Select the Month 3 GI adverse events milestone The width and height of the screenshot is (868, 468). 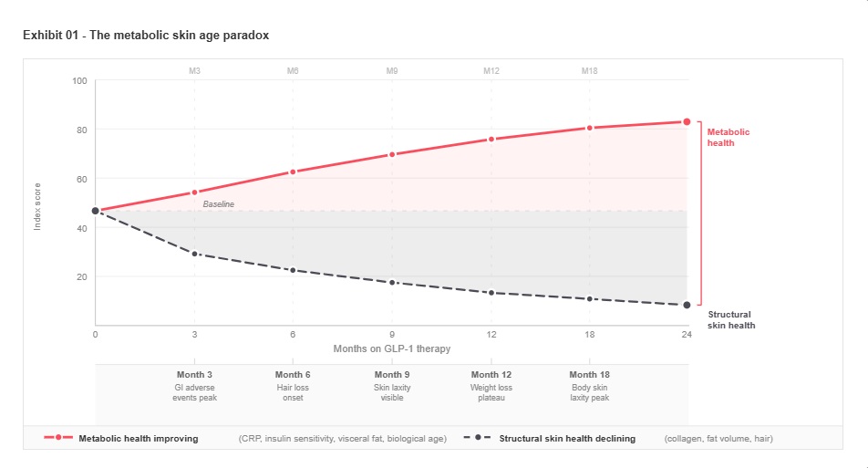(194, 386)
